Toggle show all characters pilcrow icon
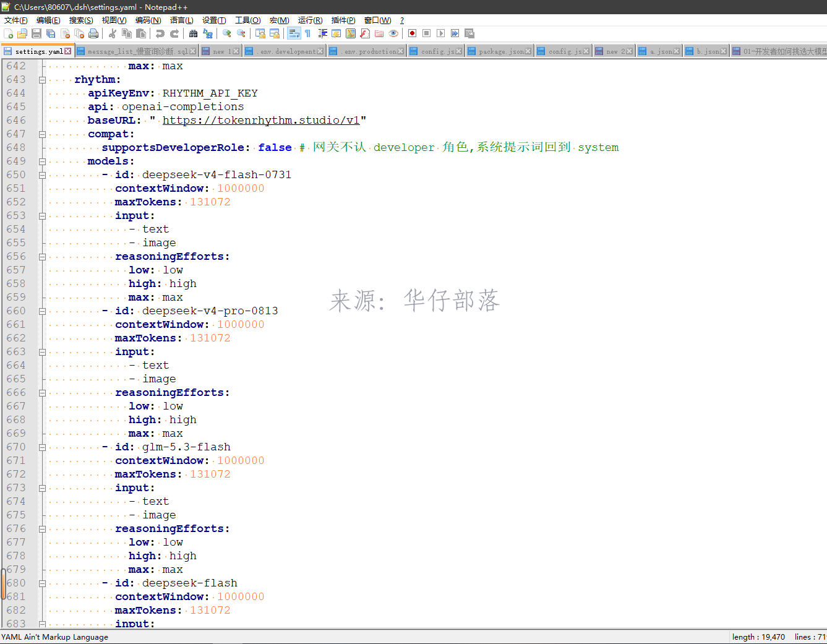This screenshot has width=827, height=644. [x=308, y=33]
